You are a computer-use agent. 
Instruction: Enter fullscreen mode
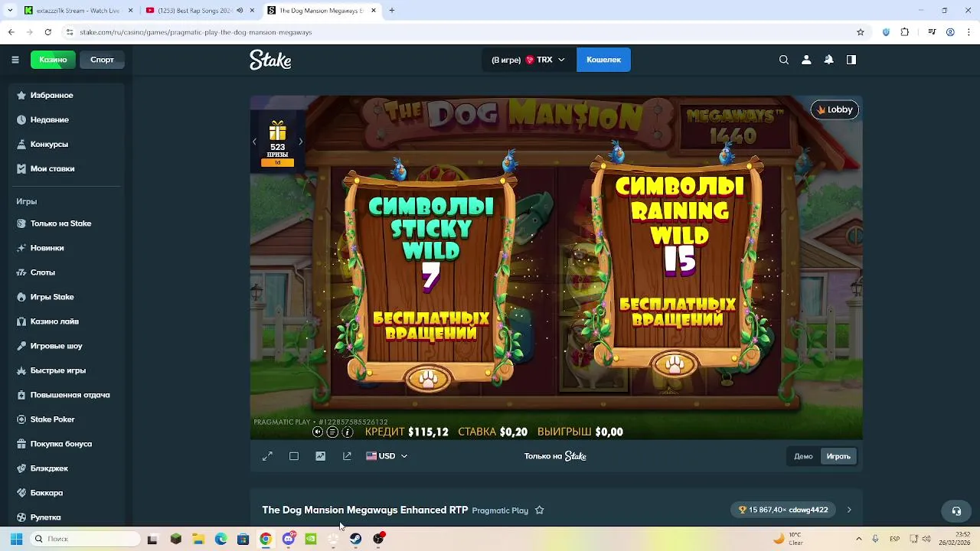267,456
